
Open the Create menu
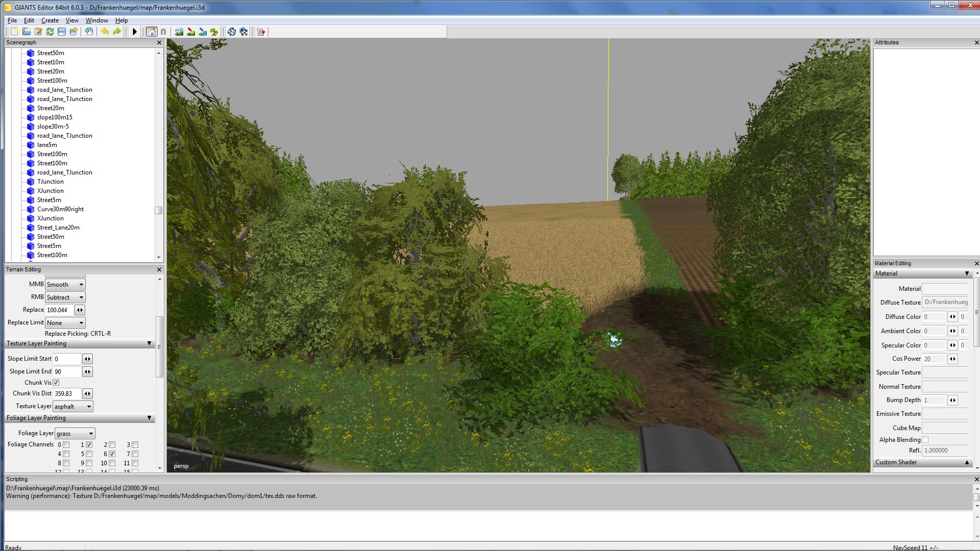click(x=50, y=20)
